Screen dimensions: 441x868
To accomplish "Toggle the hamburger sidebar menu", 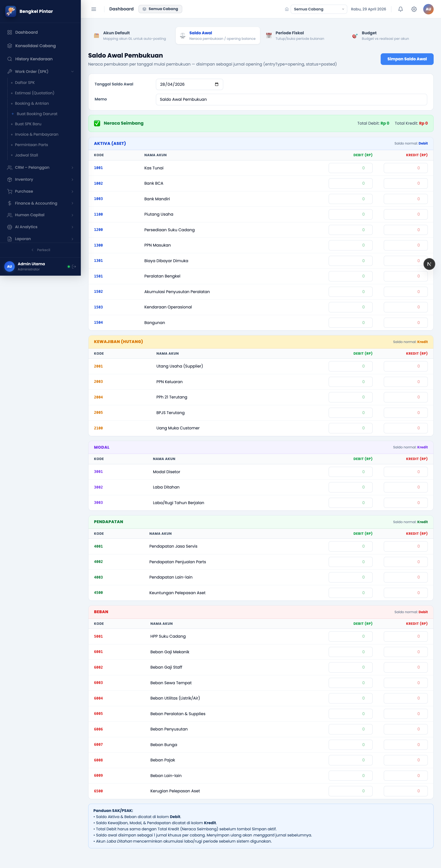I will [x=94, y=9].
